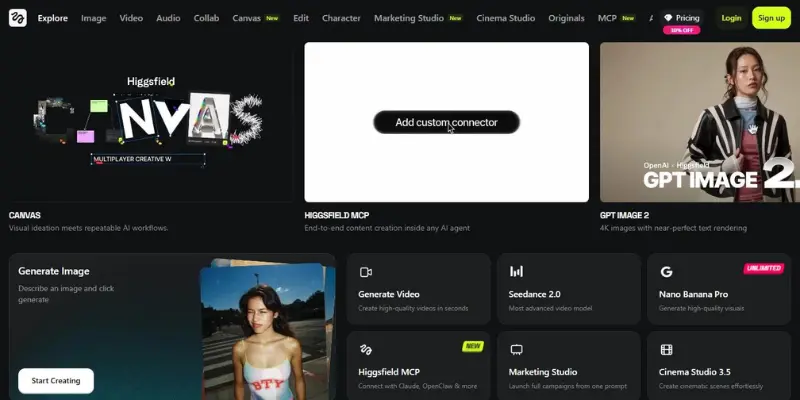The height and width of the screenshot is (400, 800).
Task: Go to the Character page
Action: point(341,18)
